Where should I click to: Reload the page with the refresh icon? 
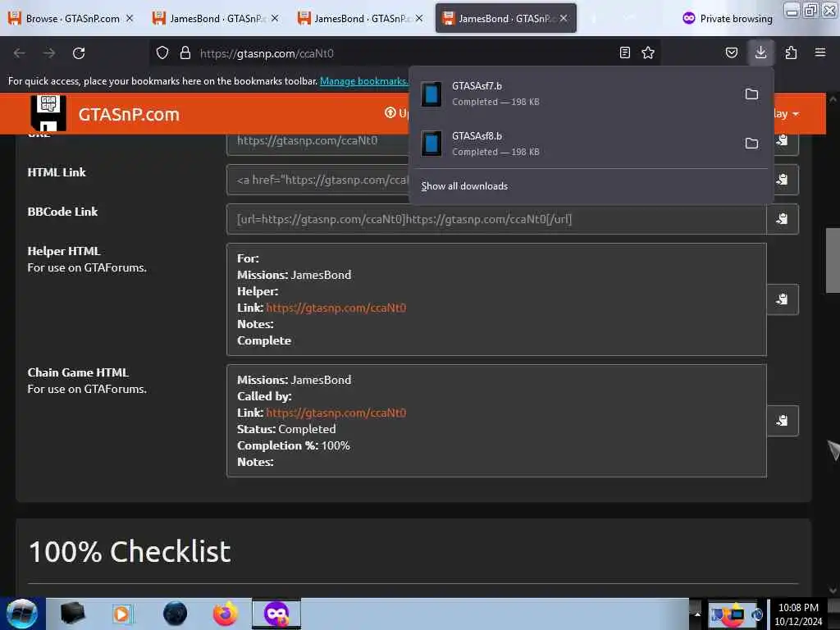(x=79, y=53)
